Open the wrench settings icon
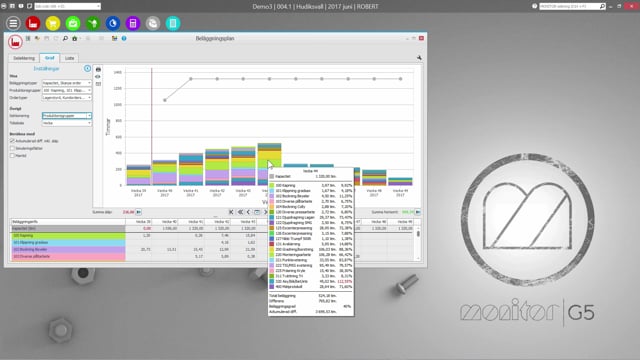The image size is (640, 360). pos(419,58)
